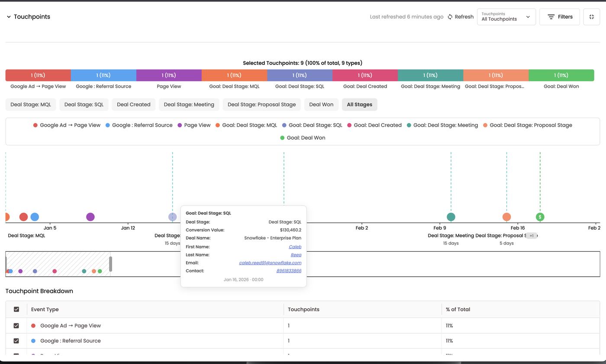Click the teal Meeting timeline dot
The image size is (606, 364).
[x=451, y=217]
